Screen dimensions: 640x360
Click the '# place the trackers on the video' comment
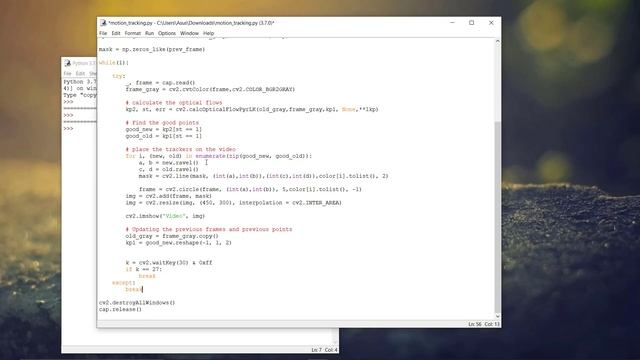click(x=180, y=149)
